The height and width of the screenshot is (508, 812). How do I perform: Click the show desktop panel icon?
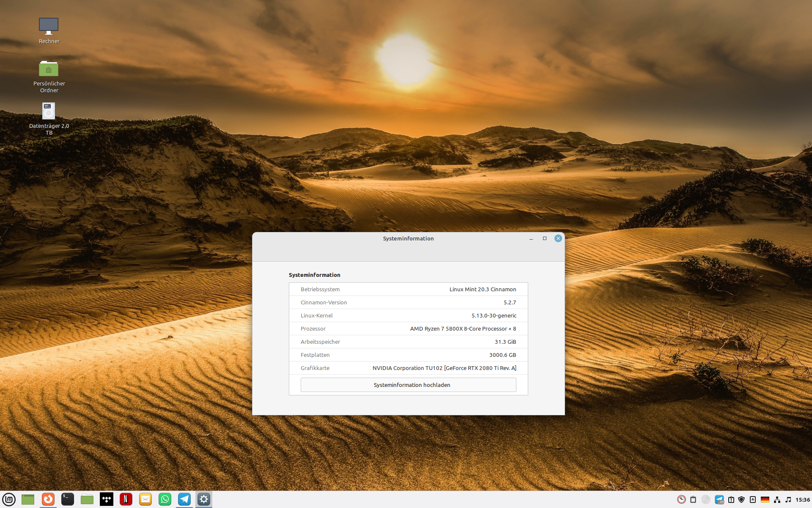[28, 500]
